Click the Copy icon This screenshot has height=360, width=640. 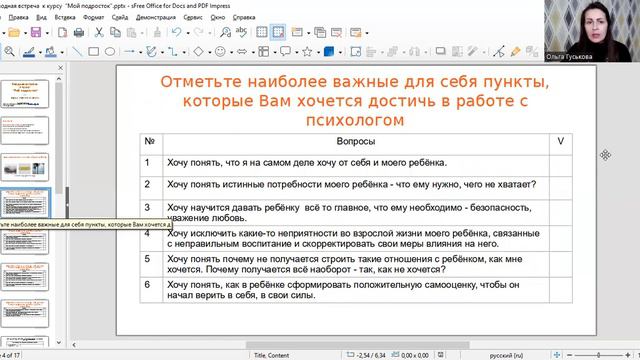(x=116, y=32)
